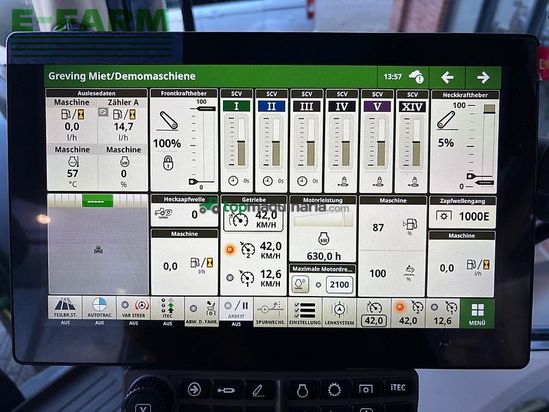Screen dimensions: 549x412
Task: Tap SCV XIV joystick detent icon
Action: click(414, 182)
